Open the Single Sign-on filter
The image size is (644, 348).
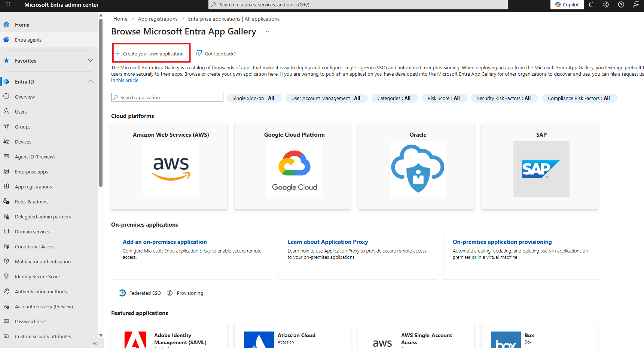coord(253,99)
